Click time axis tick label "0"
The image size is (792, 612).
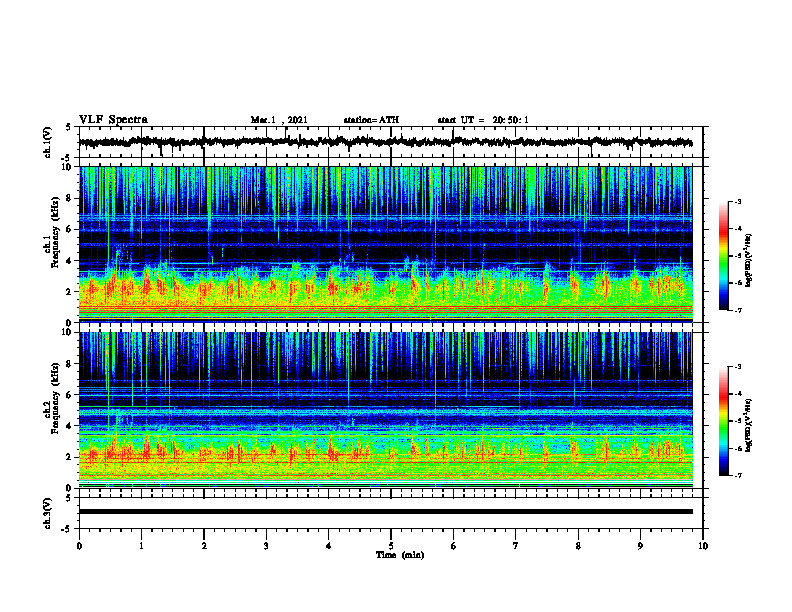[79, 546]
